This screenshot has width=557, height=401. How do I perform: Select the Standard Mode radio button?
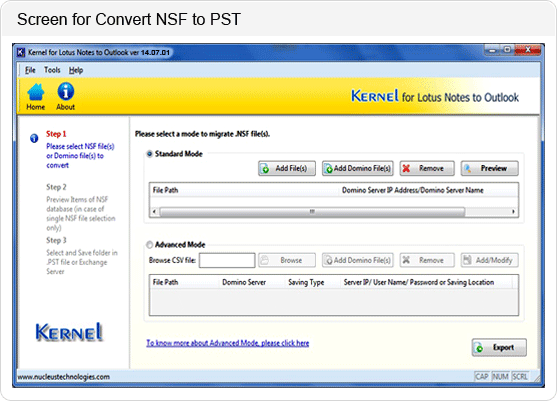pyautogui.click(x=150, y=154)
